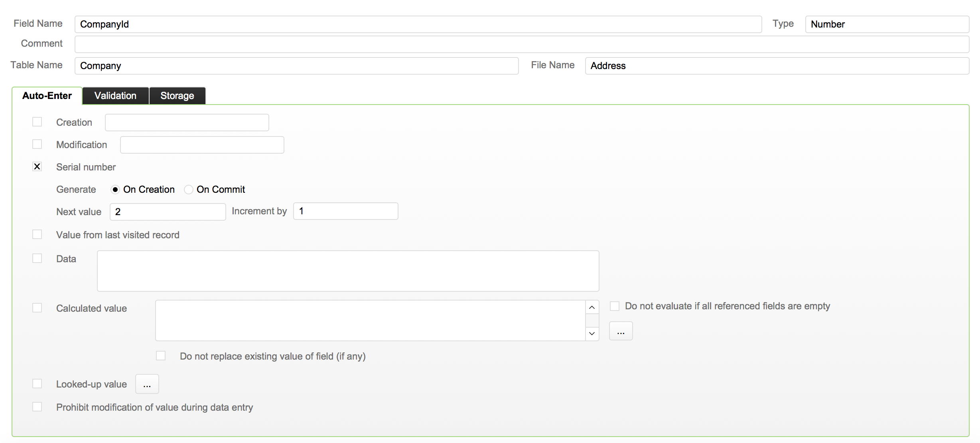
Task: Enable the Calculated value checkbox
Action: pyautogui.click(x=37, y=308)
